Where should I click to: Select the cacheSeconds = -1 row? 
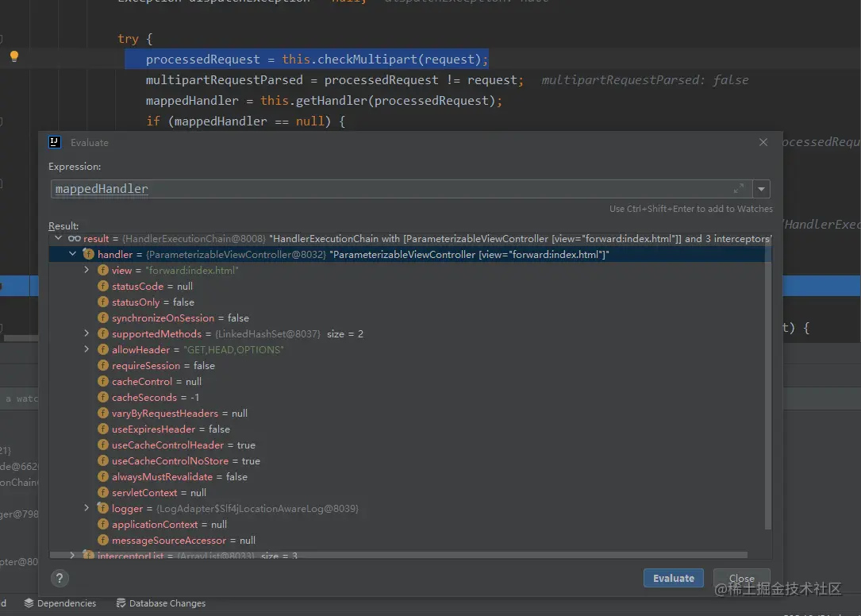[x=407, y=397]
